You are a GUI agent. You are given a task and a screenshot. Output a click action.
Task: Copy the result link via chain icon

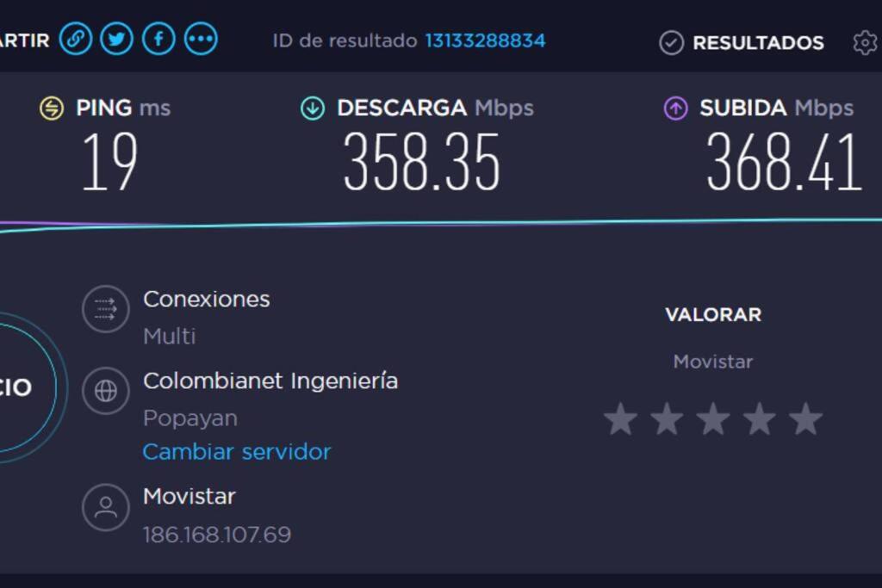click(76, 39)
